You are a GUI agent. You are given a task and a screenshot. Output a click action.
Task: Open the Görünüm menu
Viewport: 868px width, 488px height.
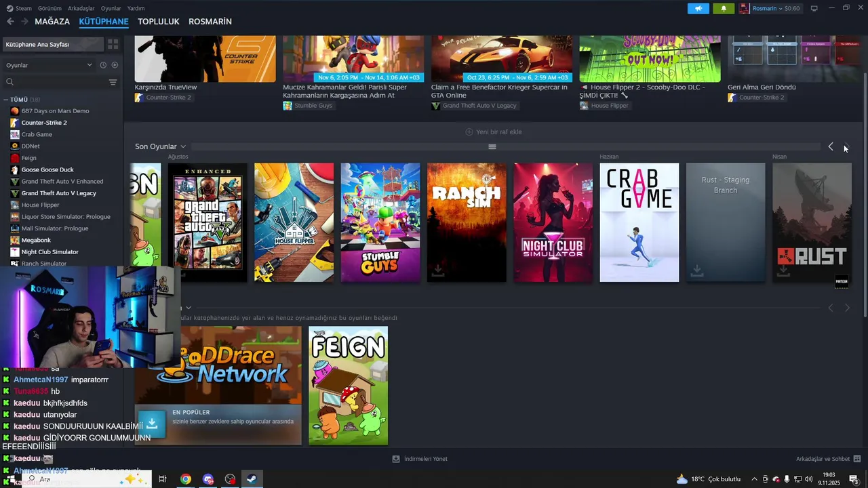[x=50, y=8]
